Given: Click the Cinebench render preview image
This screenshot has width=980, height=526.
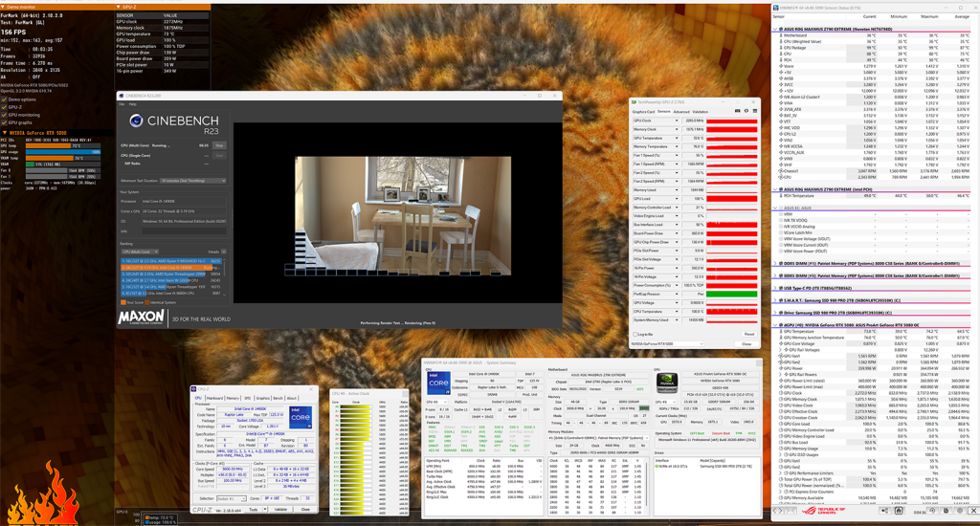Looking at the screenshot, I should click(403, 215).
